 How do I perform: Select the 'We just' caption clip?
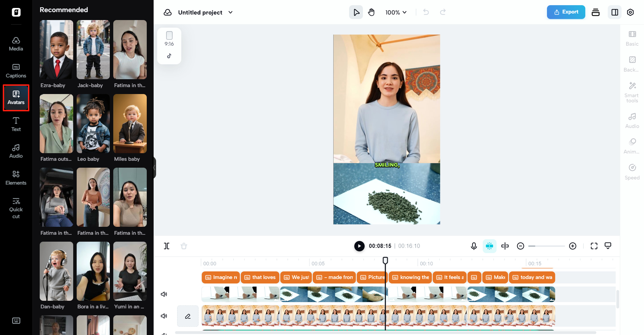coord(296,277)
